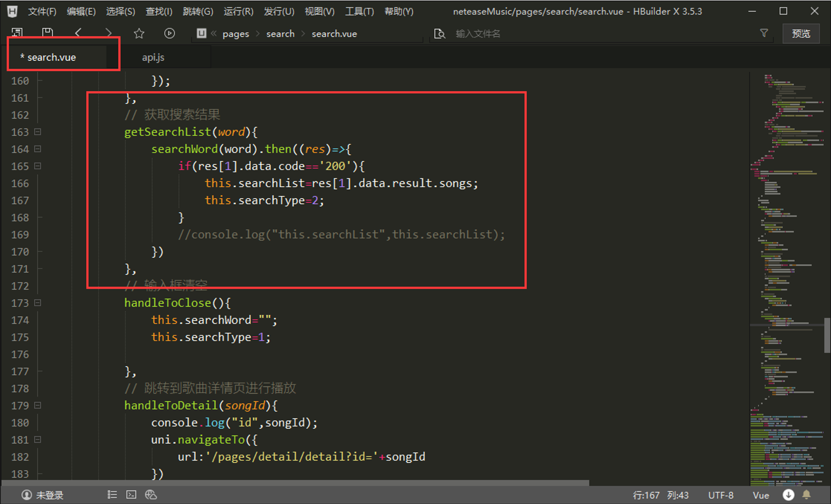Open the 工具(T) menu
This screenshot has height=504, width=831.
point(359,11)
